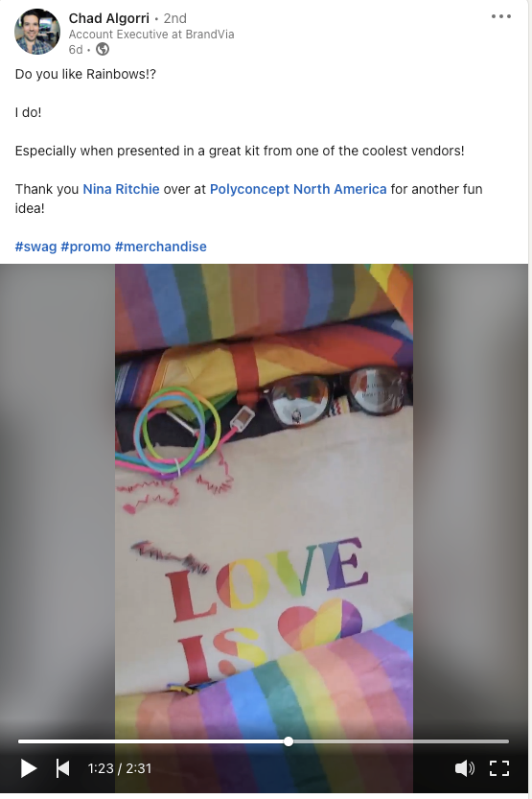
Task: Open Chad Algorri's profile picture
Action: point(37,32)
